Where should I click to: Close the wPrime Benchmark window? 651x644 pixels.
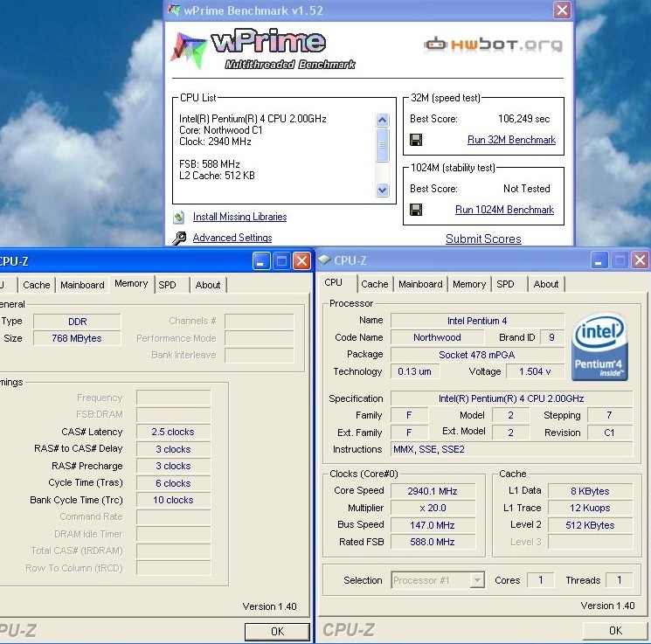(562, 10)
